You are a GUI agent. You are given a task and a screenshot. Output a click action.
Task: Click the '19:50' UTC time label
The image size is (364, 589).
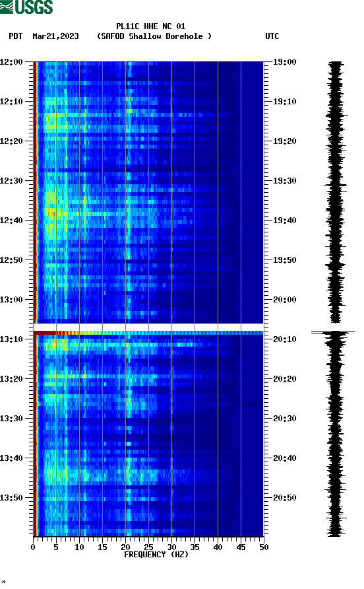[284, 260]
